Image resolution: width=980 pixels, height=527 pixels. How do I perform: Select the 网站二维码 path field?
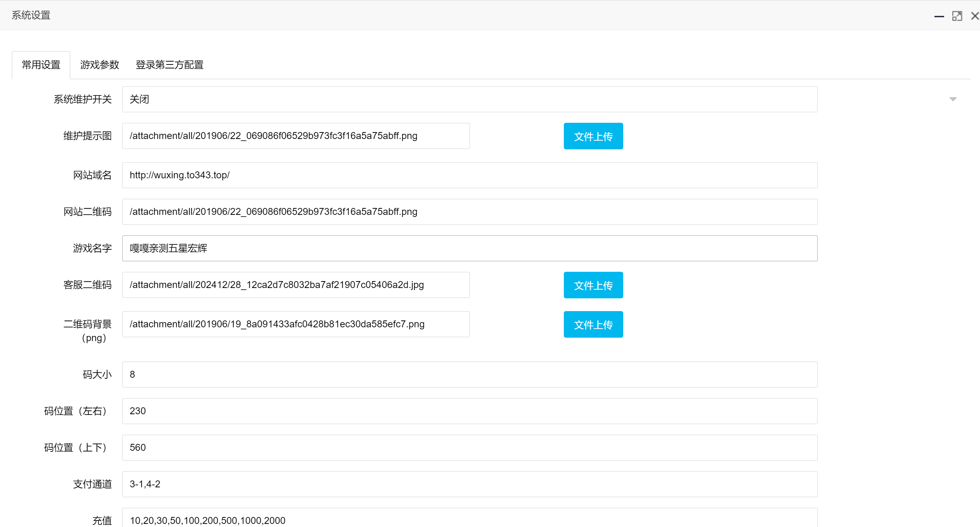coord(470,212)
